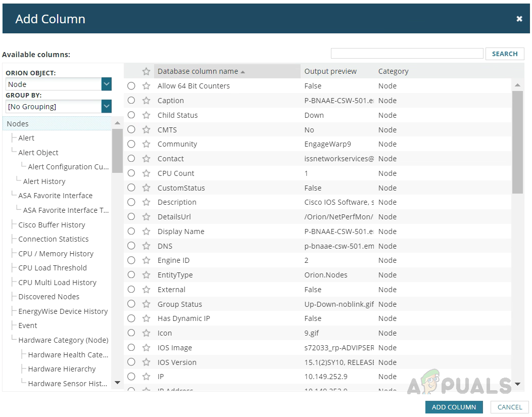Choose the DNS radio button
The height and width of the screenshot is (417, 532).
(x=131, y=246)
